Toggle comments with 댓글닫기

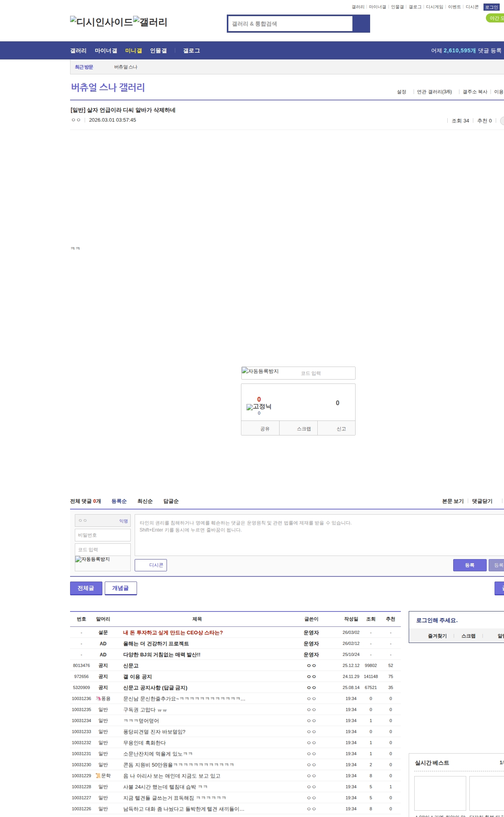pos(482,501)
